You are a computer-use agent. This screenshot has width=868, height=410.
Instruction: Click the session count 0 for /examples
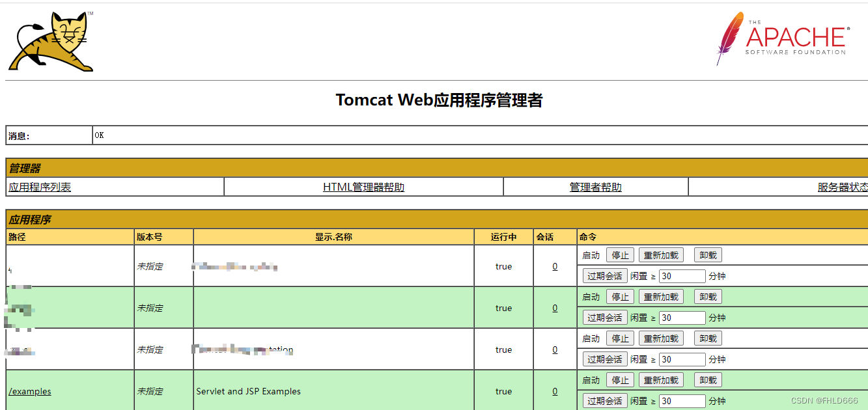pos(554,391)
